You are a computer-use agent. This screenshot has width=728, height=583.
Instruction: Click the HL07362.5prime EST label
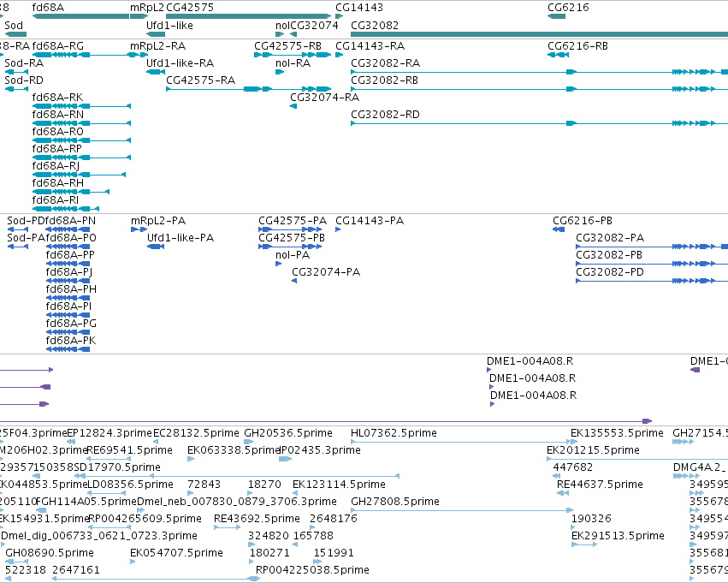394,433
